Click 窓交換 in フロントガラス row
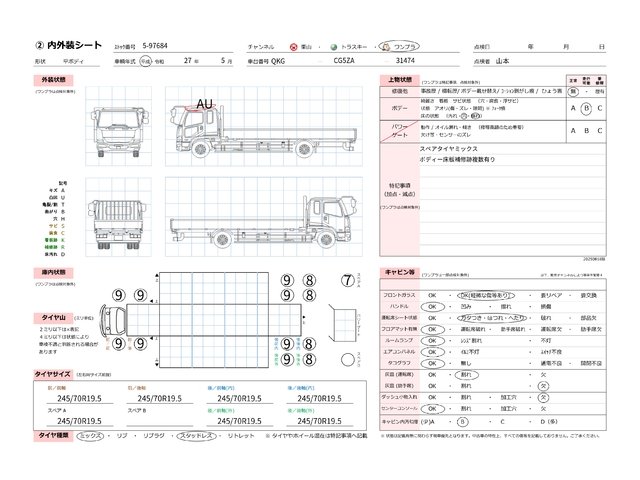The image size is (640, 480). 589,295
